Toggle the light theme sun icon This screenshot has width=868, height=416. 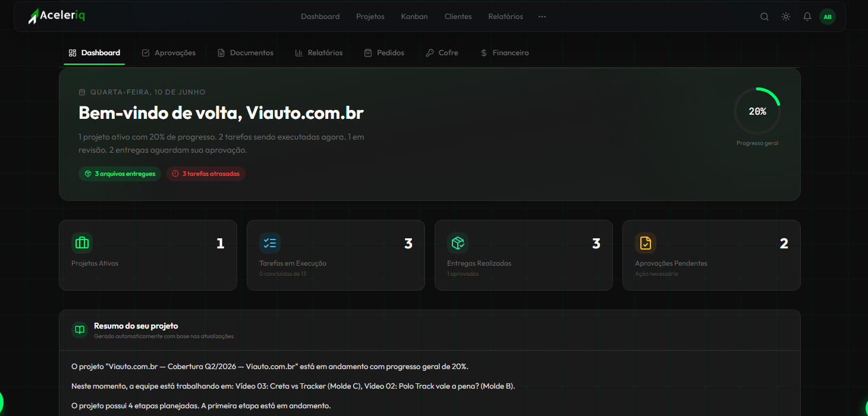coord(786,17)
